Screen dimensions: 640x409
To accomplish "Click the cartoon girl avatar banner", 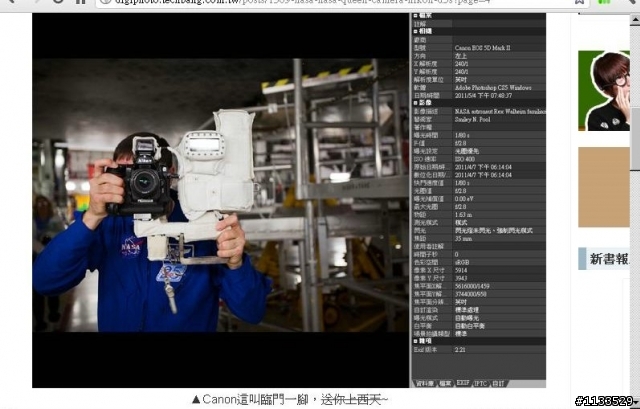I will click(x=604, y=91).
